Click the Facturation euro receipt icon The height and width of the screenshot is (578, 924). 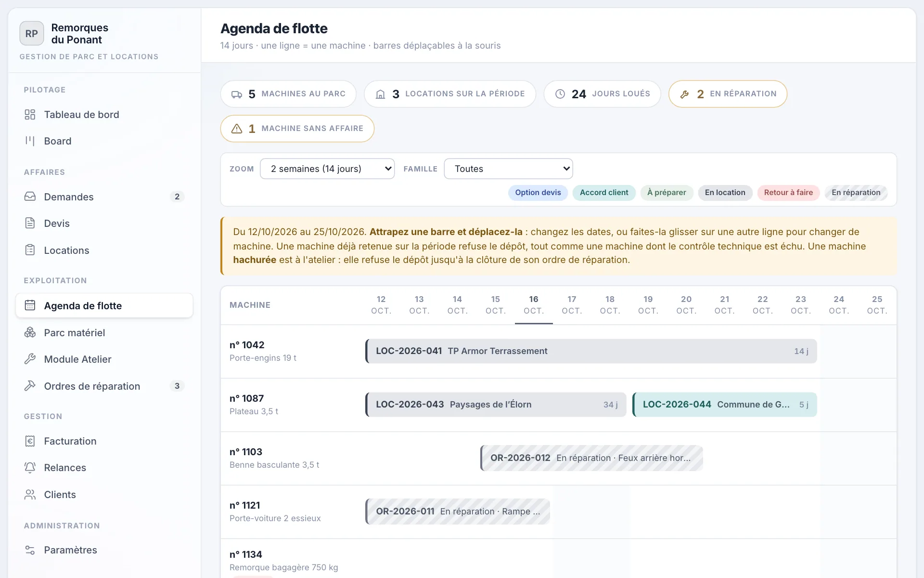pos(30,441)
